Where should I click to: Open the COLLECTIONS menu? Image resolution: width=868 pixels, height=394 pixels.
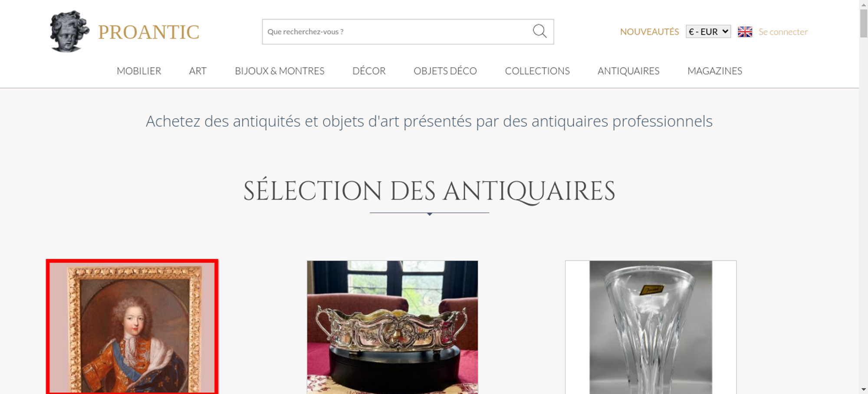537,71
